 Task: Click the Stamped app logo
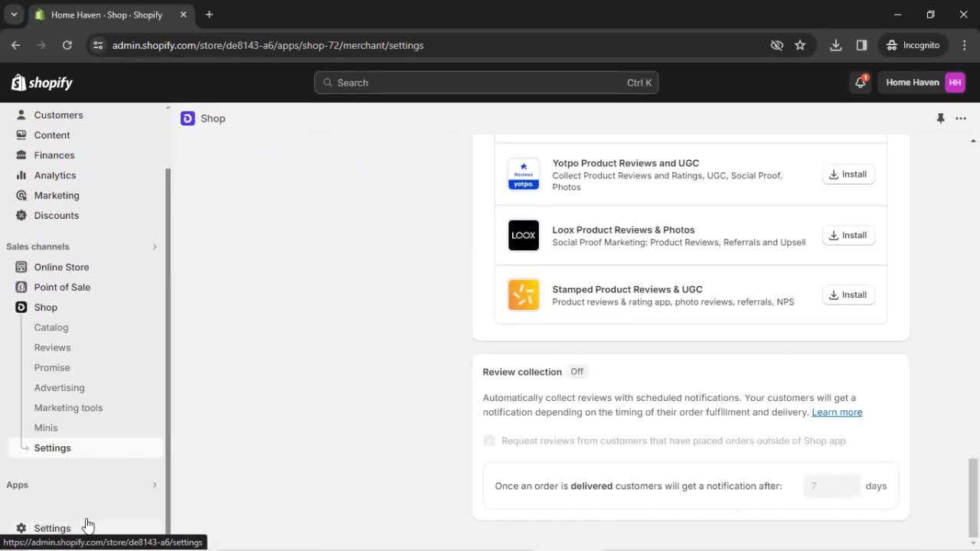coord(524,295)
